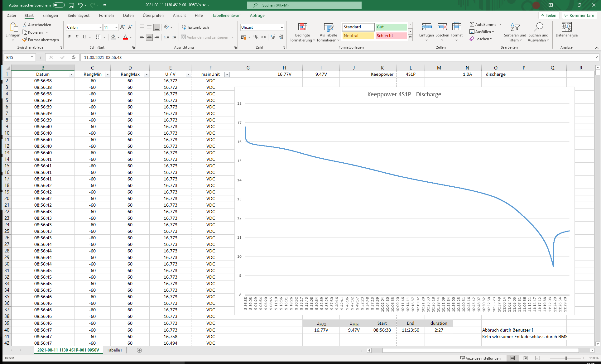Apply the red font color A
The height and width of the screenshot is (364, 601).
125,37
